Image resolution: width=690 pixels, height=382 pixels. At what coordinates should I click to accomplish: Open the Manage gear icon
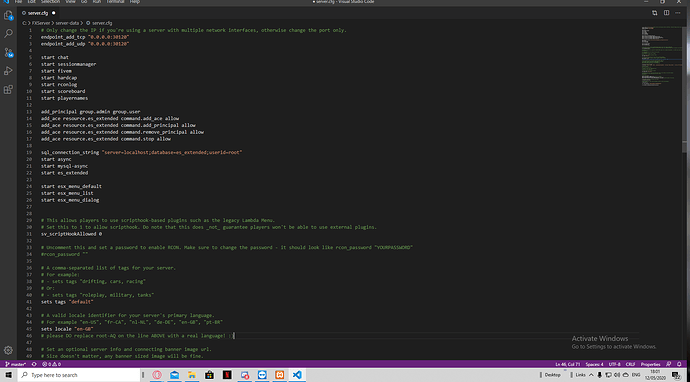point(8,350)
